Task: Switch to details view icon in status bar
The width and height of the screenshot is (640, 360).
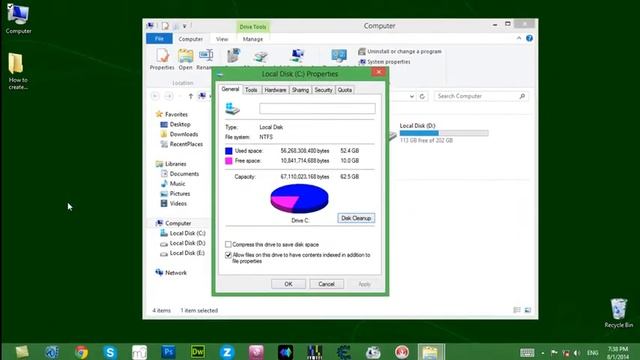Action: click(x=517, y=310)
